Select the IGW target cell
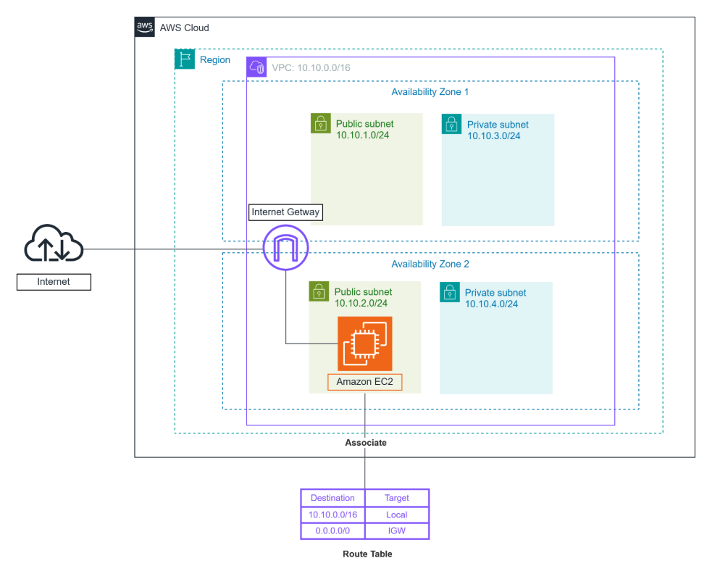The image size is (728, 566). pyautogui.click(x=397, y=530)
